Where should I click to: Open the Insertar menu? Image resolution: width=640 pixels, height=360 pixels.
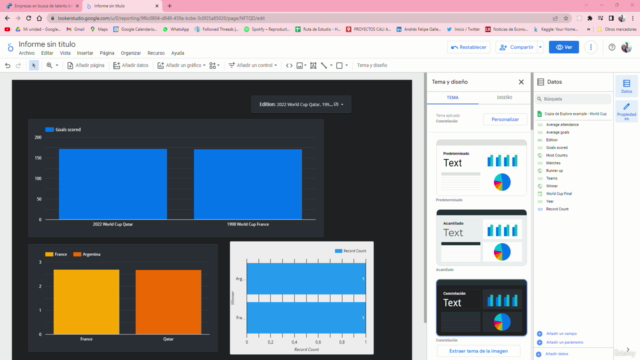pos(85,53)
